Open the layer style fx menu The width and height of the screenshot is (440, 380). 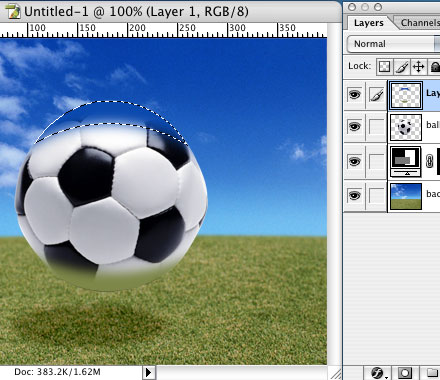pos(378,372)
